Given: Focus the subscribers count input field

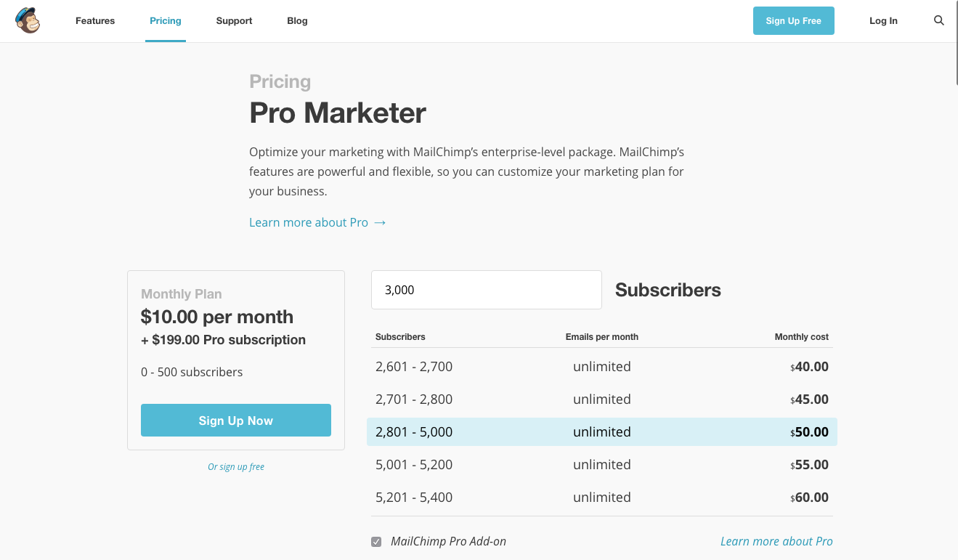Looking at the screenshot, I should coord(486,290).
